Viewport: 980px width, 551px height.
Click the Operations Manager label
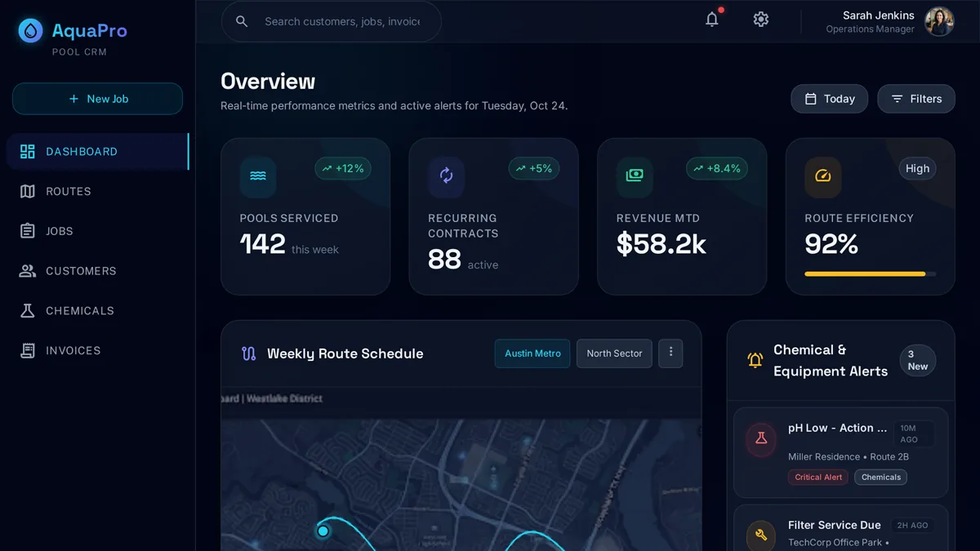coord(870,29)
